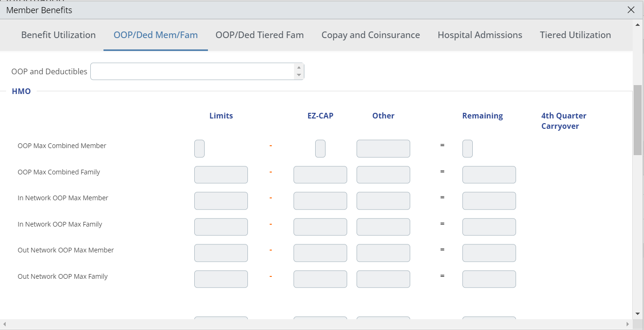This screenshot has height=330, width=644.
Task: Click the OOP/Ded Mem/Fam tab
Action: pyautogui.click(x=156, y=35)
